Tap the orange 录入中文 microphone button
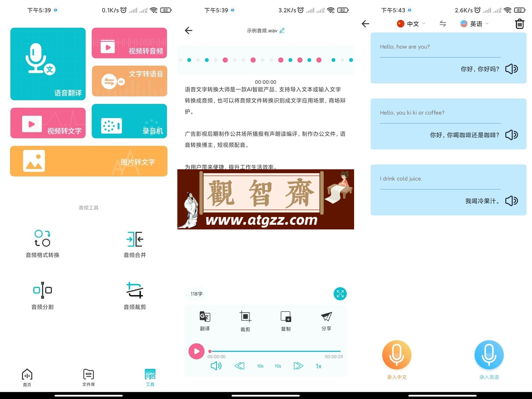Image resolution: width=532 pixels, height=399 pixels. [397, 355]
